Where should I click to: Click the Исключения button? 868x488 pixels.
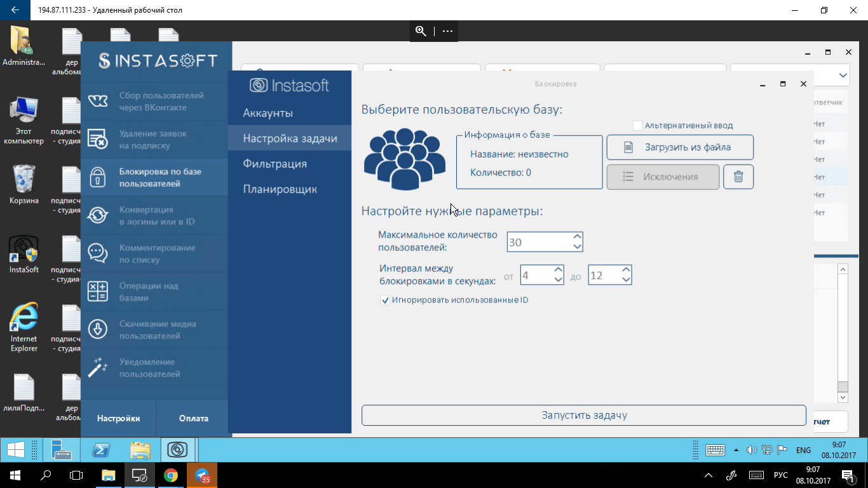point(663,177)
